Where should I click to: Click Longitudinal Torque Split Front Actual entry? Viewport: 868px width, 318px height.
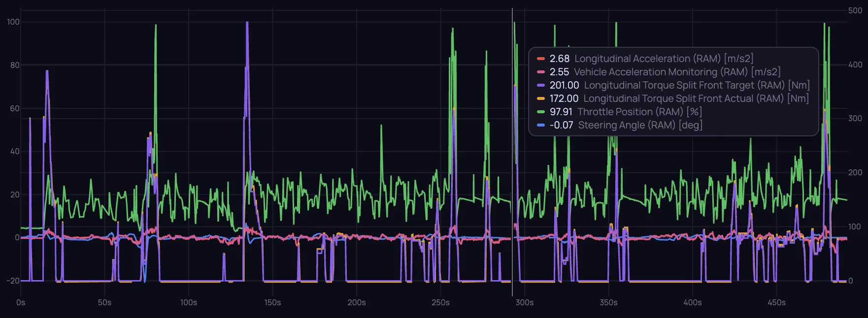(x=673, y=98)
